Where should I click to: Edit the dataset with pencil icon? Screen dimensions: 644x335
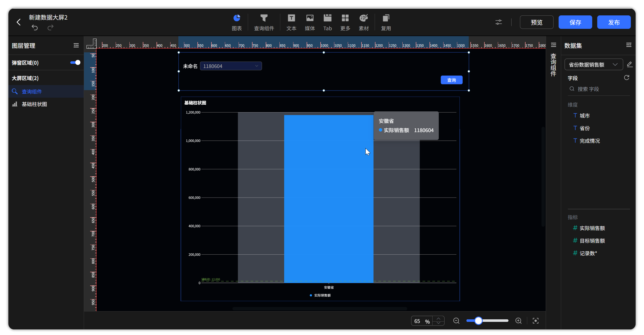[x=629, y=65]
